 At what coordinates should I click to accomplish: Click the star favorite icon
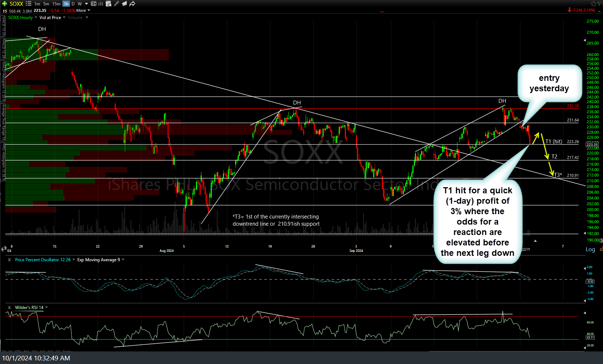pyautogui.click(x=593, y=4)
